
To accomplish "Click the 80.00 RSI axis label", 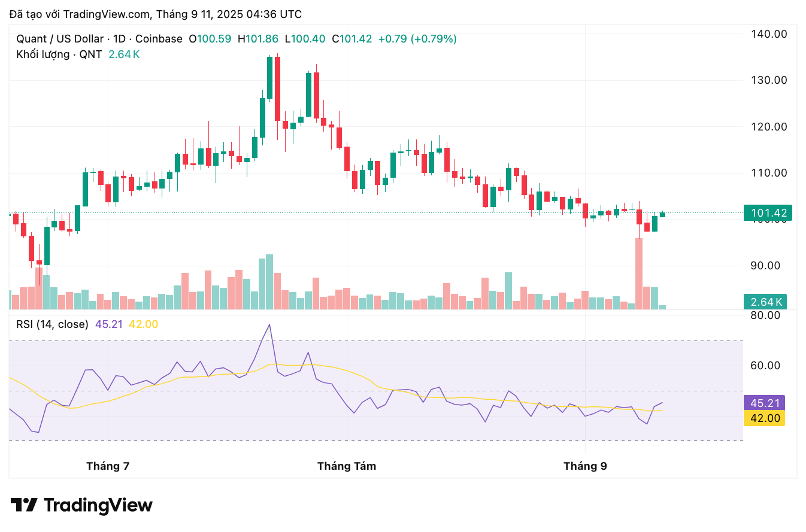I will click(769, 315).
